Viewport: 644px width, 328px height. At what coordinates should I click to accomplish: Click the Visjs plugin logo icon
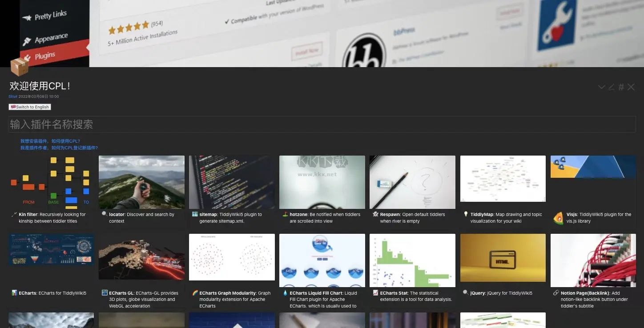[558, 218]
